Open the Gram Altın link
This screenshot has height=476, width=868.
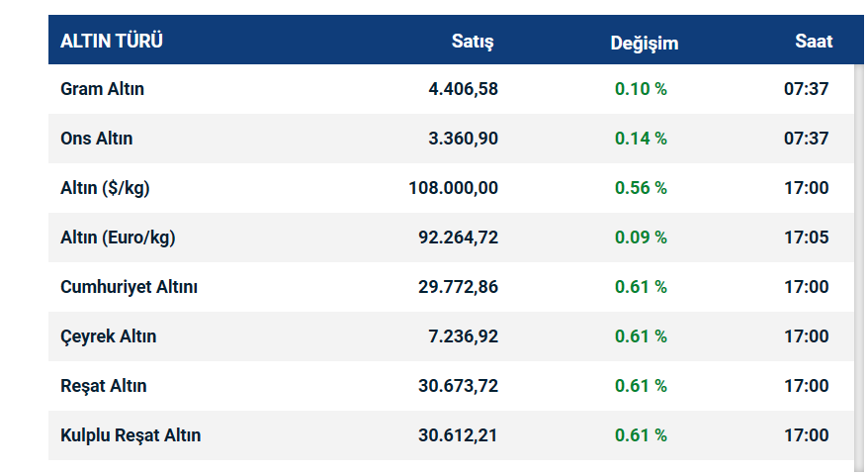(103, 89)
